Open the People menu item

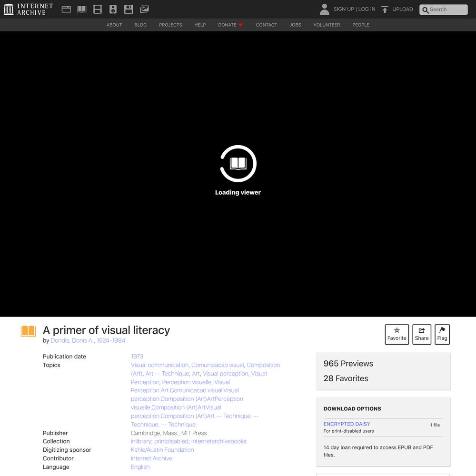361,25
